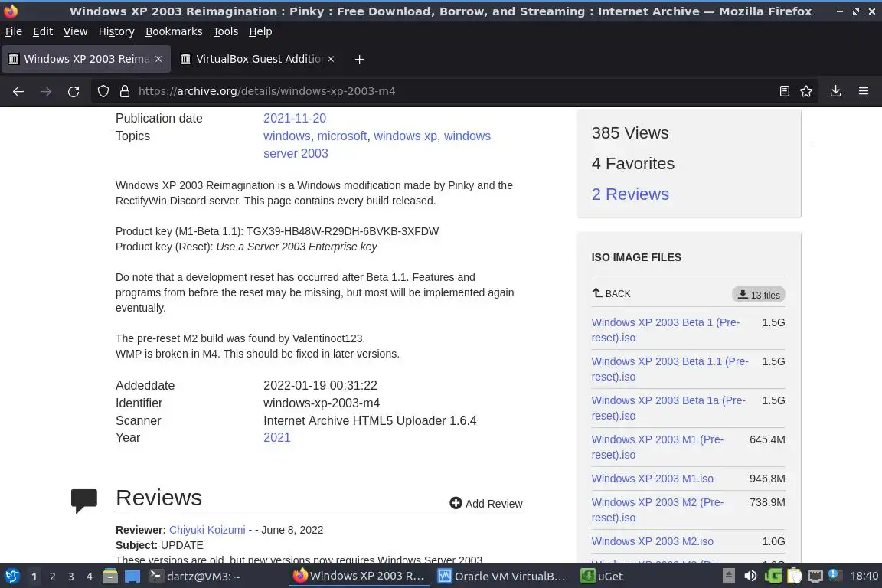Click the show desktop taskbar icon
The image size is (882, 588).
(132, 577)
